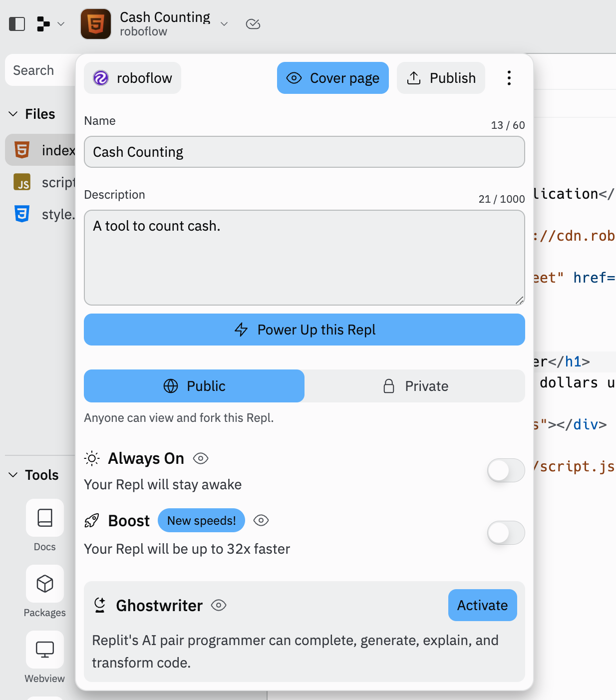Toggle the sidebar visibility icon
The image size is (616, 700).
pyautogui.click(x=16, y=23)
